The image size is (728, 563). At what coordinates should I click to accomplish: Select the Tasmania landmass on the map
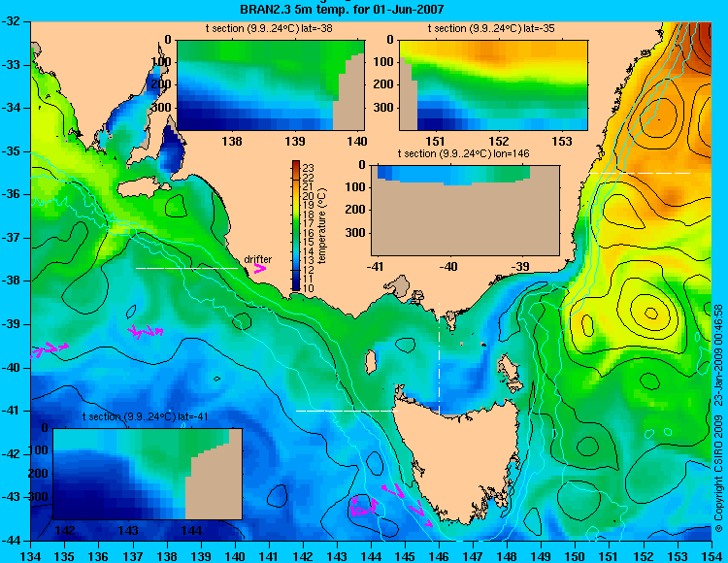[x=457, y=457]
